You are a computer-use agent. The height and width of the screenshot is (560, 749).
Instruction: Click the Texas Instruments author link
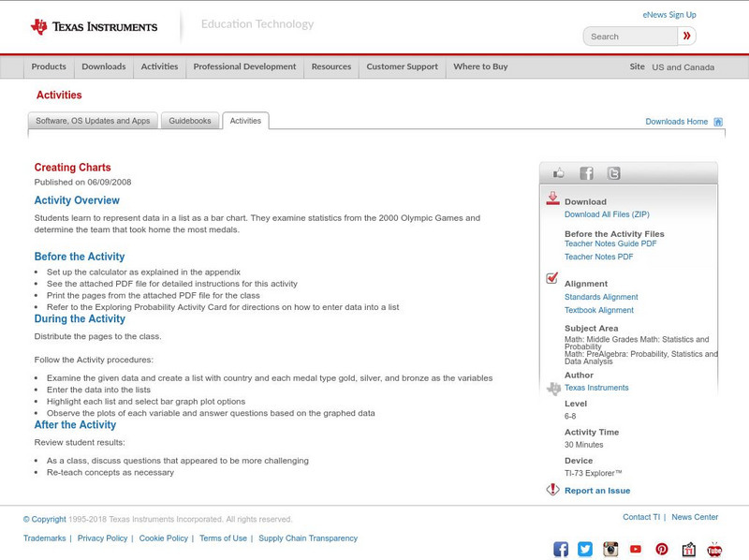pos(596,388)
